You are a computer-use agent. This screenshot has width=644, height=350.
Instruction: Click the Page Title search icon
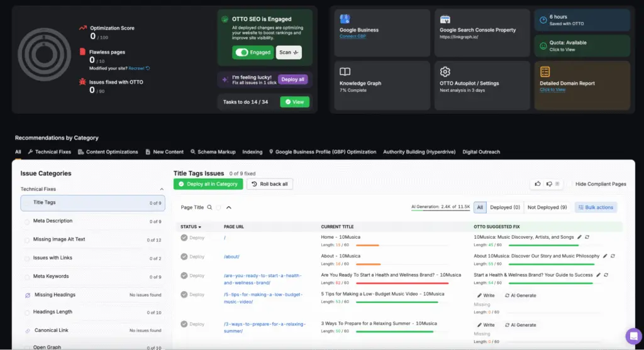tap(209, 207)
